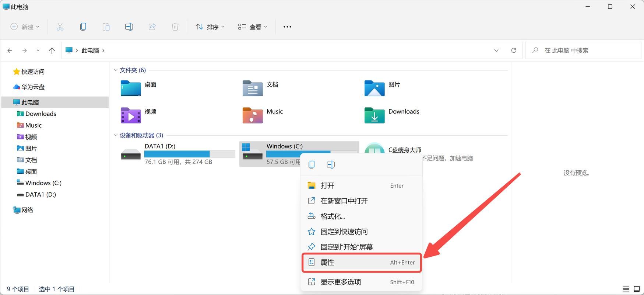Click the '76.1 GB 可用, 共 274 GB' text
The image size is (644, 295).
178,162
